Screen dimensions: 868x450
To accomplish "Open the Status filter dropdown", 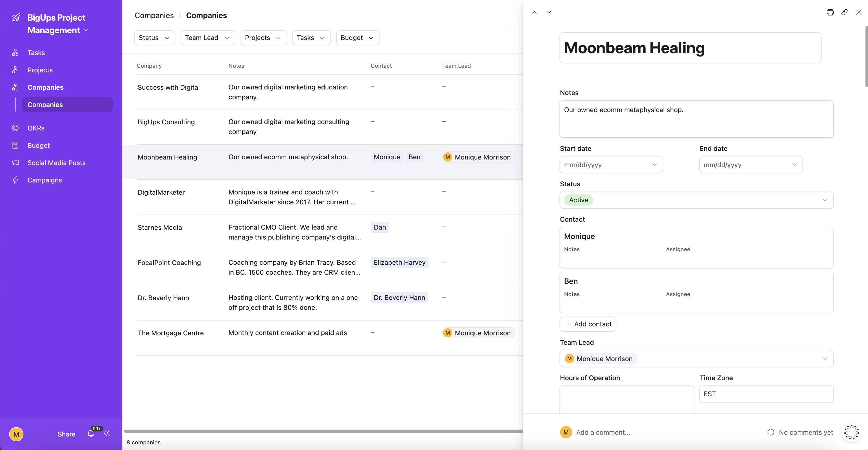I will click(x=154, y=38).
